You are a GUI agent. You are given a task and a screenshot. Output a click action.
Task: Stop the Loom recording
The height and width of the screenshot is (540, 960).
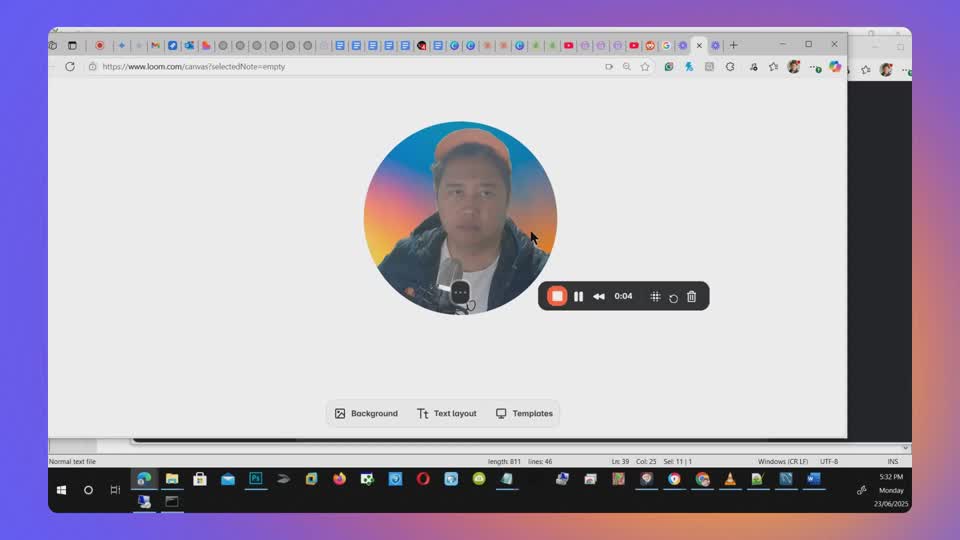(x=557, y=296)
